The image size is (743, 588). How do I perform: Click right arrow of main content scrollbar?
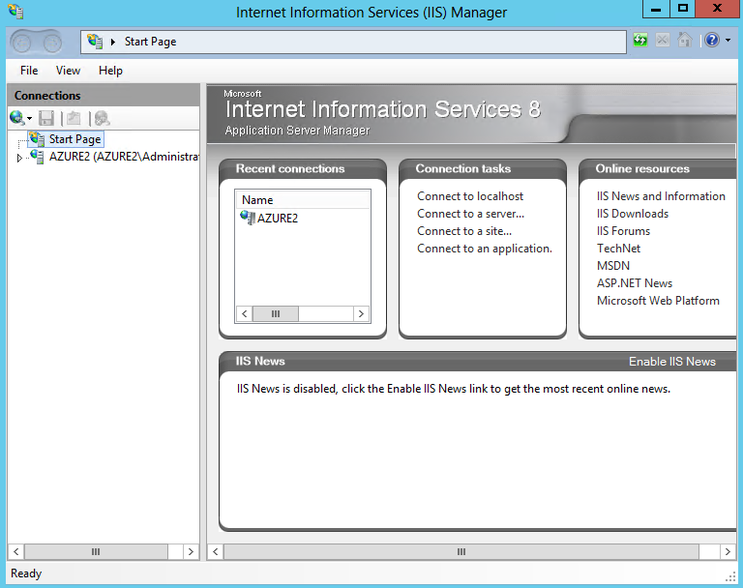pos(728,552)
